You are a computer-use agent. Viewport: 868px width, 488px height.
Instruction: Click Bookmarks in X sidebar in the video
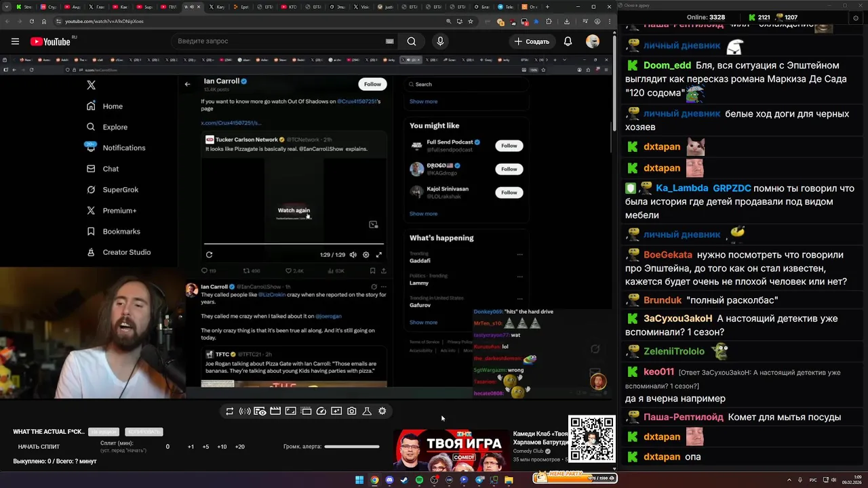click(x=113, y=232)
